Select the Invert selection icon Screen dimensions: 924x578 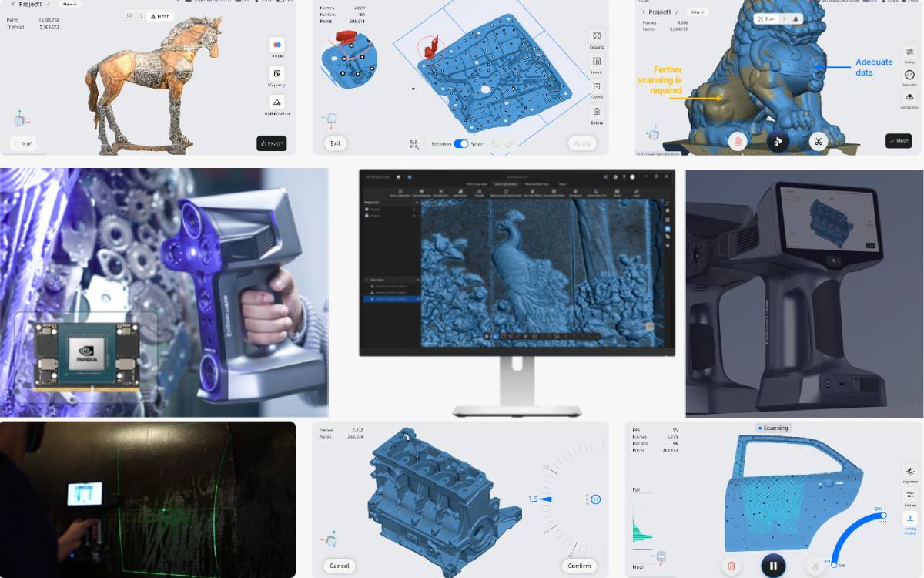tap(596, 60)
